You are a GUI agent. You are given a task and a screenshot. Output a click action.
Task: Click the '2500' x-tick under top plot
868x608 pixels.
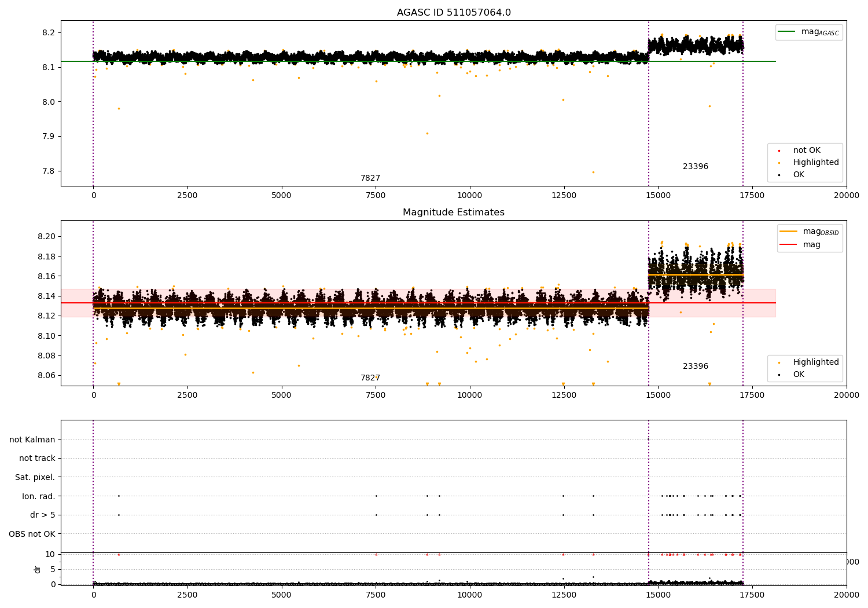pyautogui.click(x=187, y=196)
